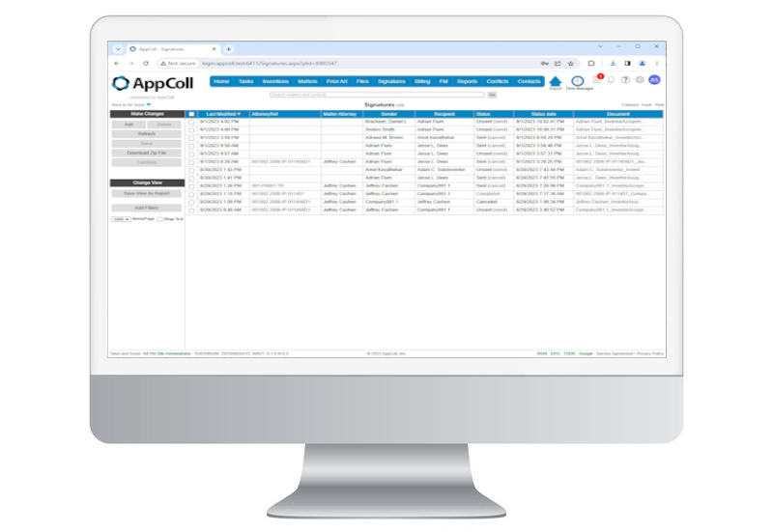Screen dimensions: 773x532
Task: Click the Add Filters button
Action: click(x=147, y=208)
